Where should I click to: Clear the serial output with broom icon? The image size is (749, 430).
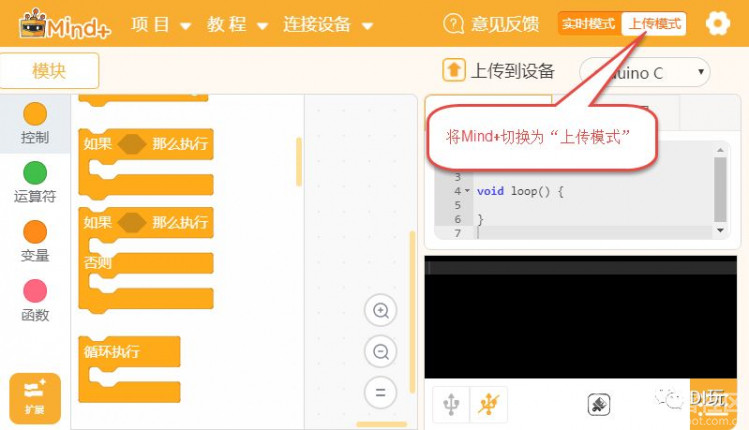click(x=599, y=405)
